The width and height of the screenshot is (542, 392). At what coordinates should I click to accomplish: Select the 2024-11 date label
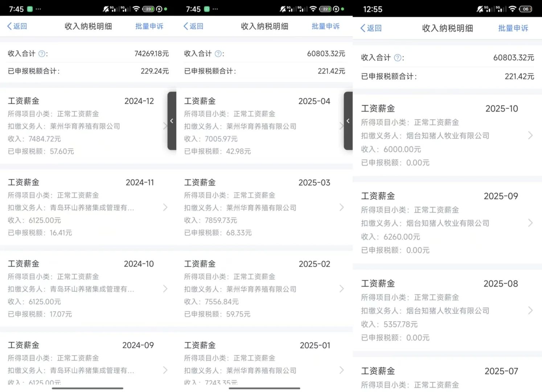pos(140,182)
